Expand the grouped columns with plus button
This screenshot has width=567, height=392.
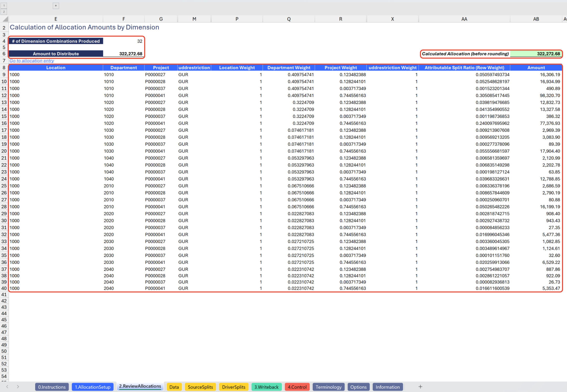pyautogui.click(x=56, y=6)
